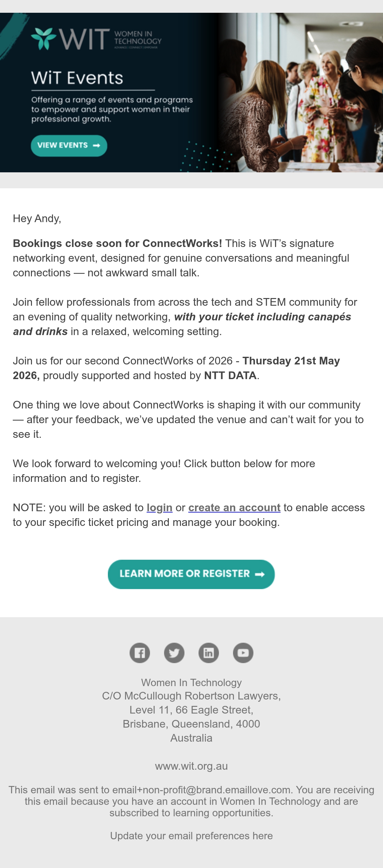Open the Twitter bird icon

(x=174, y=653)
